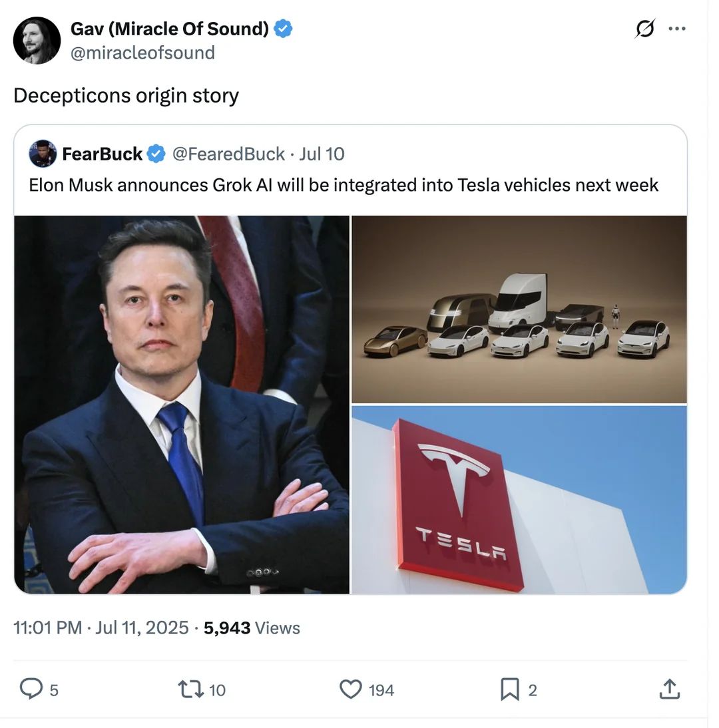Viewport: 719px width, 728px height.
Task: Open the @FearedBuck handle in quoted tweet
Action: click(x=228, y=154)
